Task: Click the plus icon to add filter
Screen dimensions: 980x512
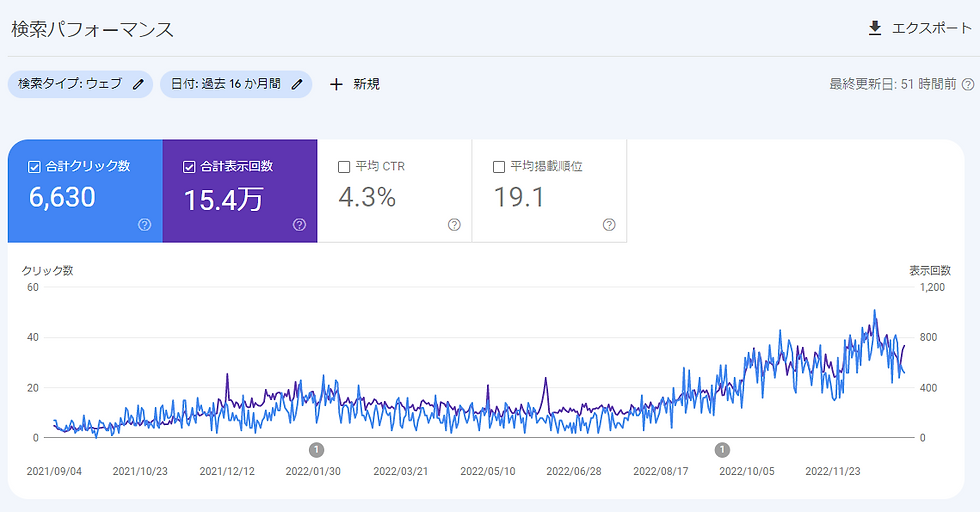Action: tap(336, 84)
